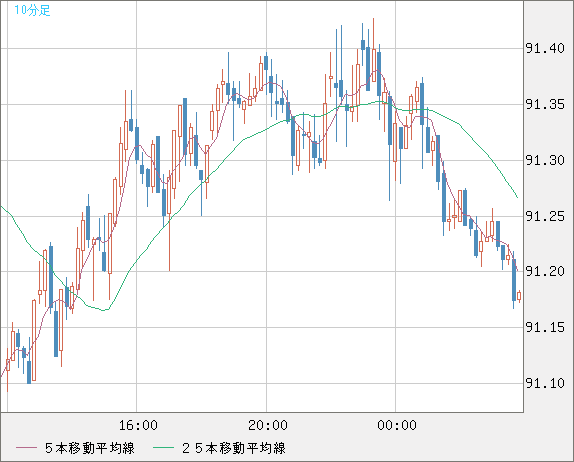Click the 5本移動平均線 legend label
574x462 pixels.
tap(90, 448)
